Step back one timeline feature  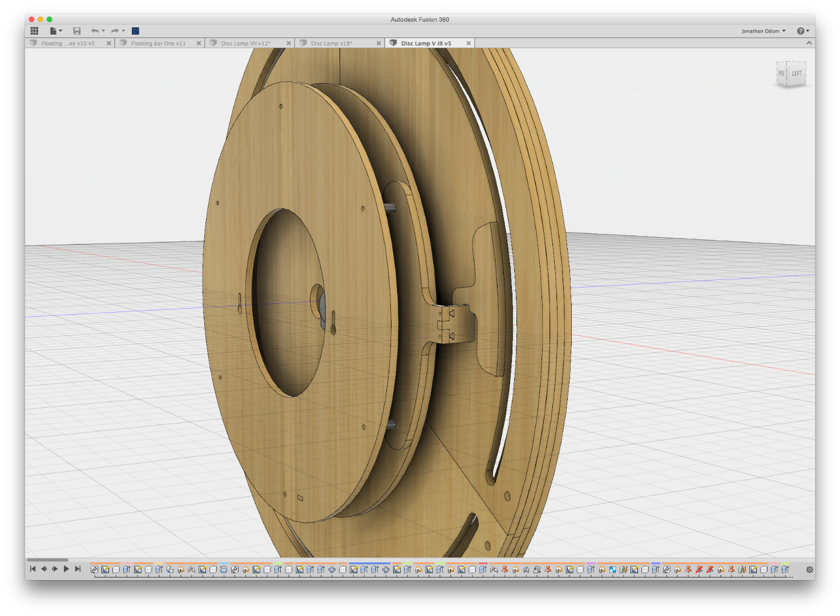[x=44, y=569]
